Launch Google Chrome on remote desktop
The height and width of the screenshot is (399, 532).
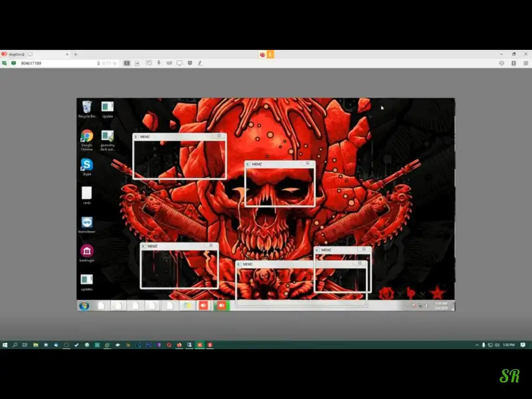point(87,140)
